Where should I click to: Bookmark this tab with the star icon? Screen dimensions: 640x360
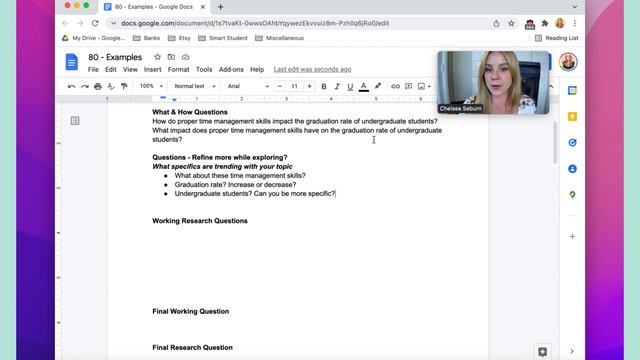click(511, 23)
